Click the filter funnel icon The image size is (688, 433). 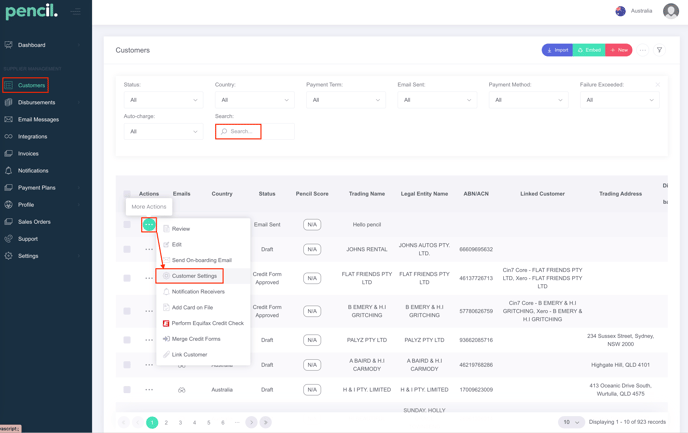659,50
